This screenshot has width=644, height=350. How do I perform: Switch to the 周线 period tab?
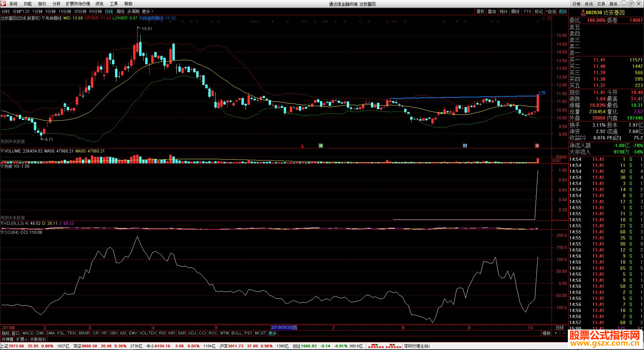point(120,11)
